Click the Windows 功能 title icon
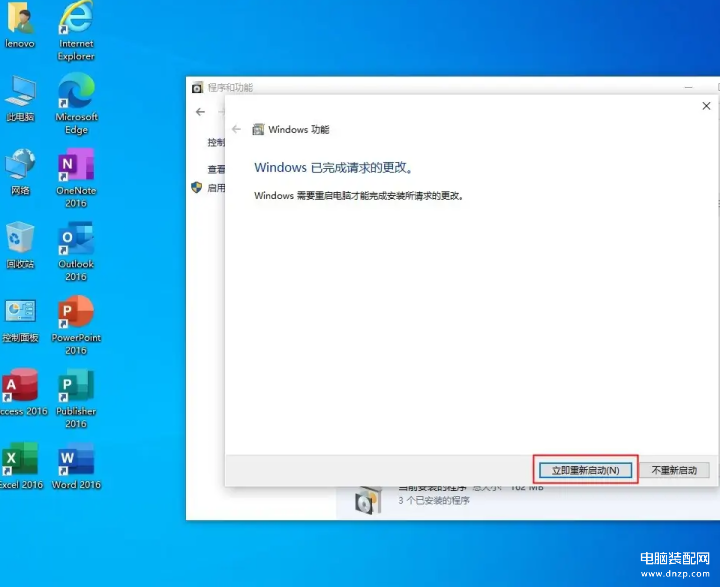This screenshot has height=587, width=720. click(258, 130)
